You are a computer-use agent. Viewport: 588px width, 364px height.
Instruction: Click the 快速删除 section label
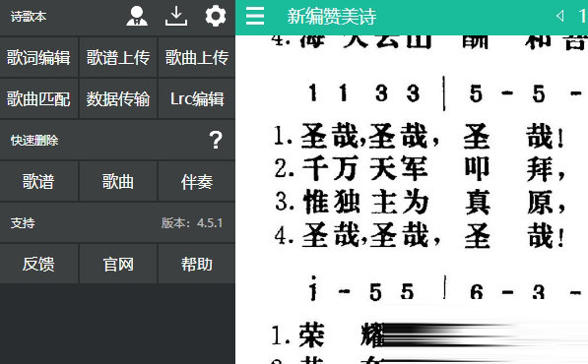34,141
